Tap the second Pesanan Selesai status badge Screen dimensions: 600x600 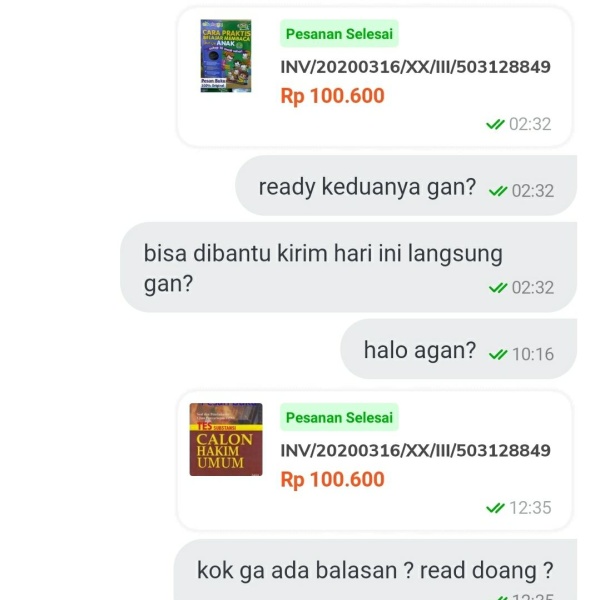coord(339,417)
